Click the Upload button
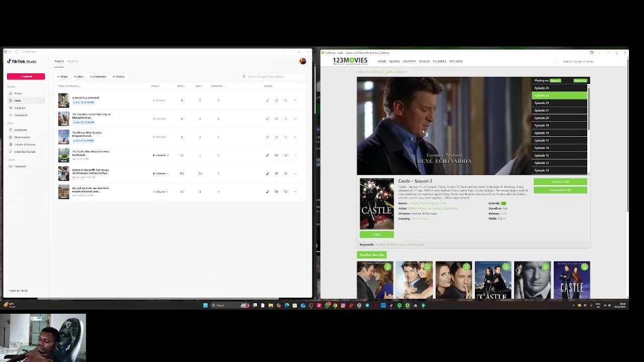This screenshot has width=644, height=362. coord(26,76)
